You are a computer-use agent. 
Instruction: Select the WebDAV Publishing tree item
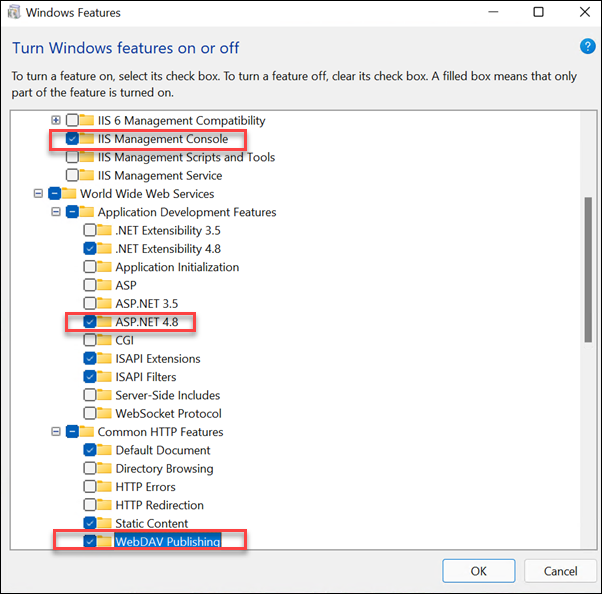(166, 542)
